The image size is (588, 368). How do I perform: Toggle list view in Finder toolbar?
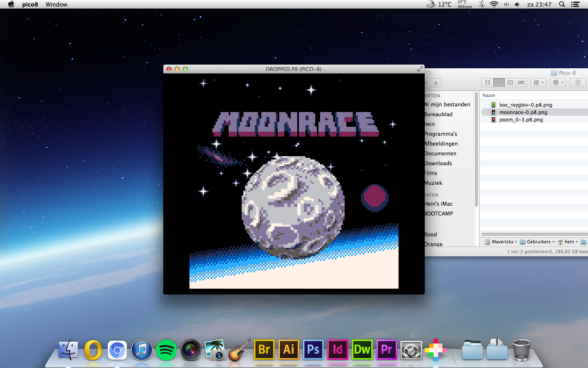pos(499,83)
